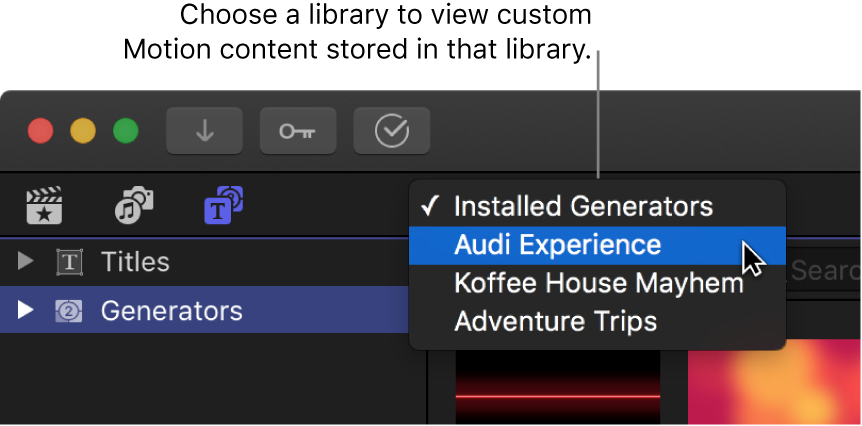This screenshot has height=426, width=862.
Task: Select the Titles row in sidebar
Action: point(135,262)
